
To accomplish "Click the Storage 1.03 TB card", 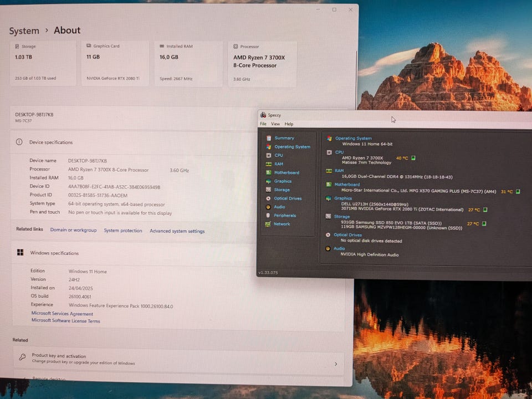I will click(43, 63).
